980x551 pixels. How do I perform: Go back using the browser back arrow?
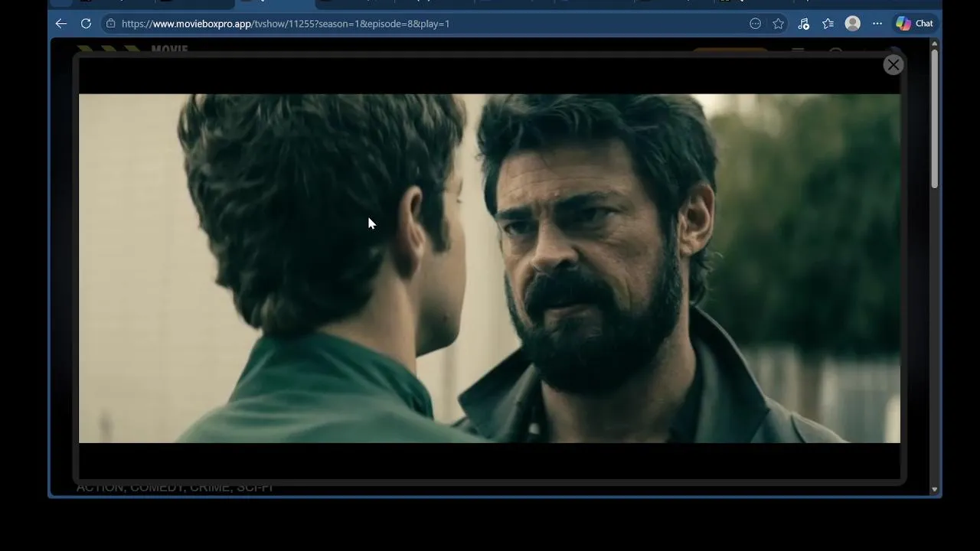(x=61, y=24)
